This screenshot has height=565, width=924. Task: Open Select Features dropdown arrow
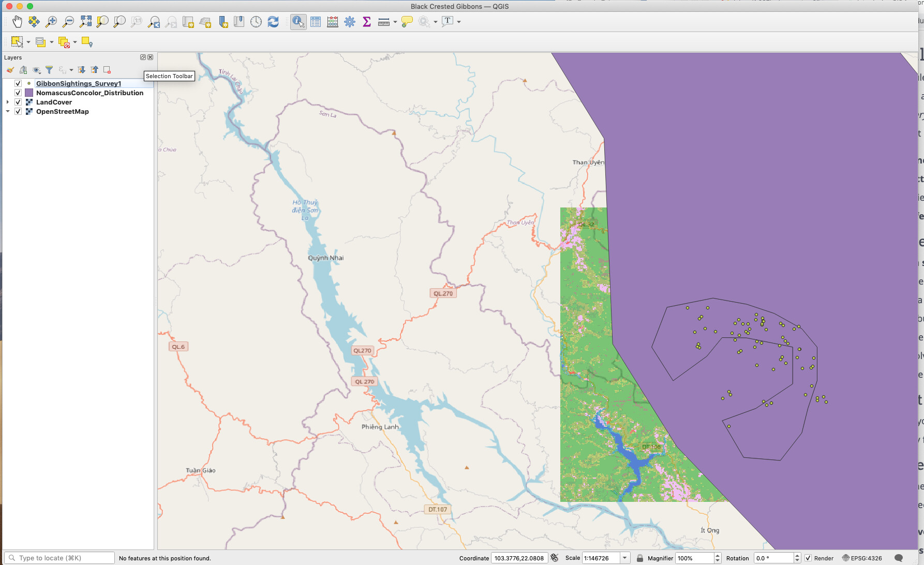[28, 42]
